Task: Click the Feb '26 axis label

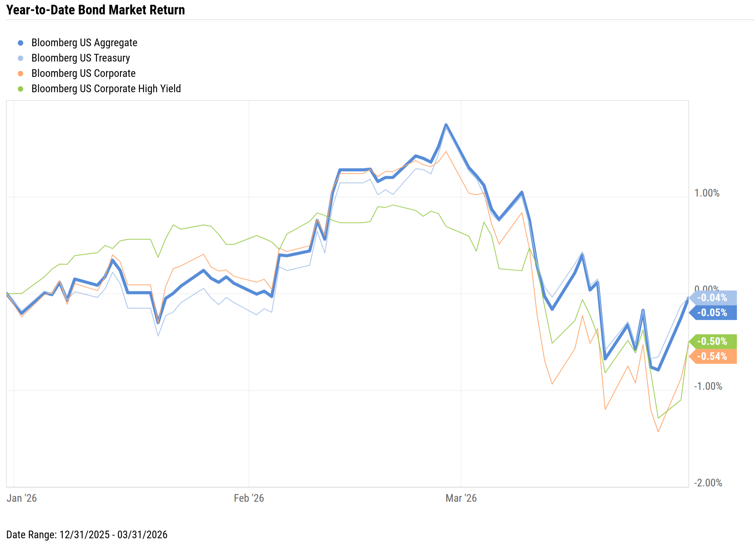Action: click(249, 498)
